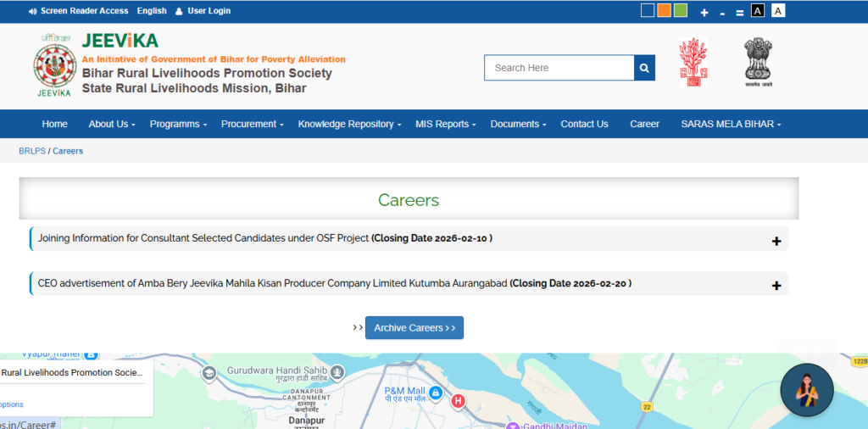Reset font size with the equals icon

click(x=739, y=13)
